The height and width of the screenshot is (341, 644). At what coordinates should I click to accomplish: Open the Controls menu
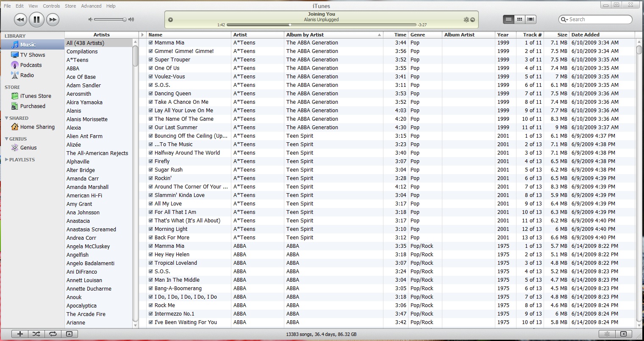point(51,6)
